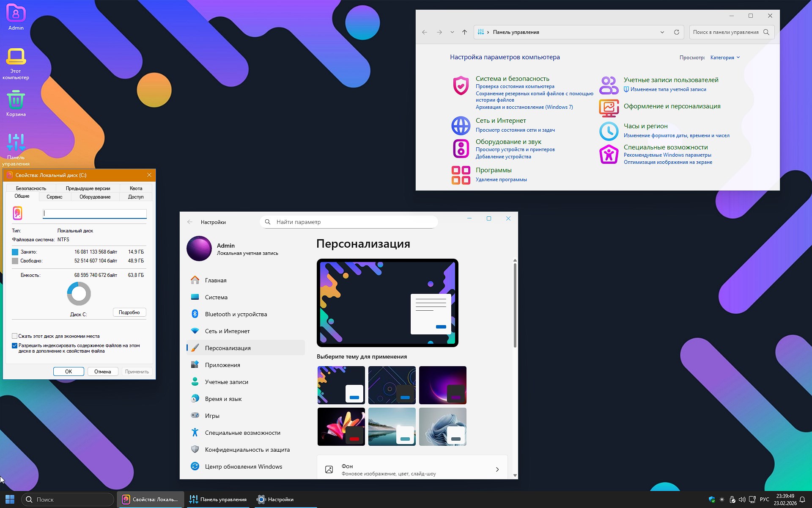812x508 pixels.
Task: Open volume icon in system tray
Action: [743, 500]
